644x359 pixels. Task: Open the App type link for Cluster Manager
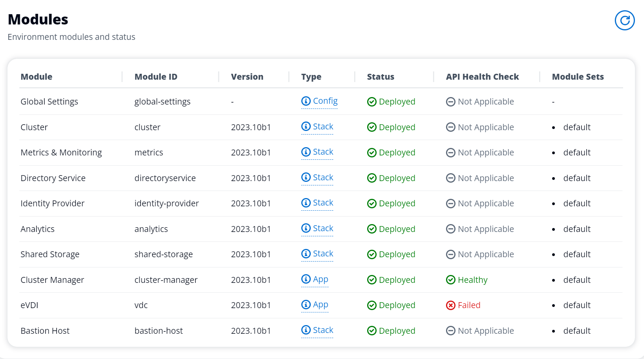pos(321,279)
